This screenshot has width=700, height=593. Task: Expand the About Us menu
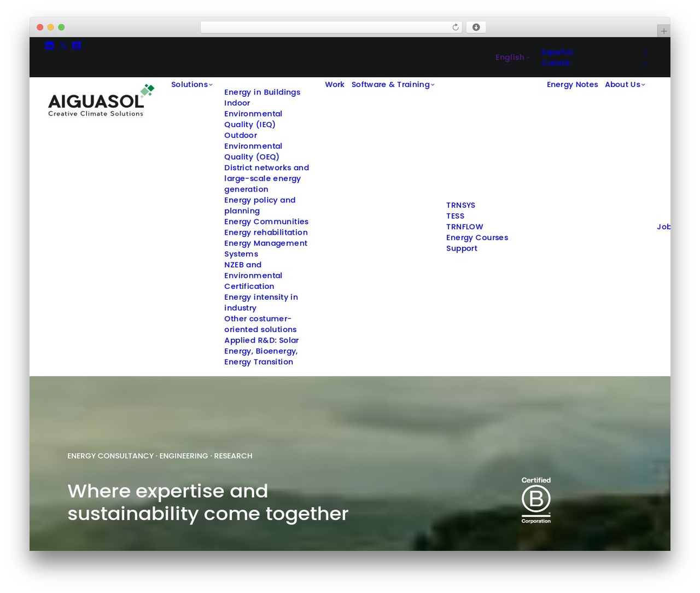click(x=625, y=84)
